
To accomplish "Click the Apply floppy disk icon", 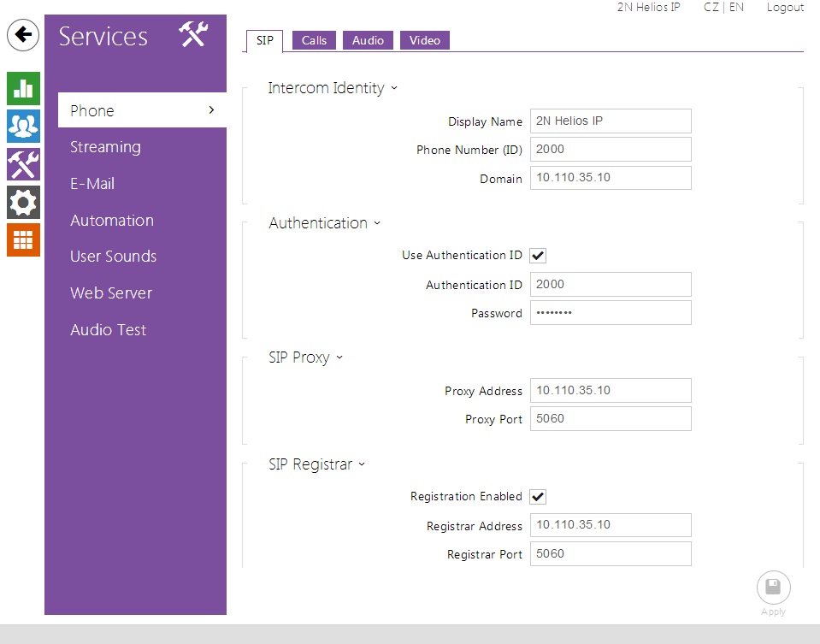I will 773,588.
